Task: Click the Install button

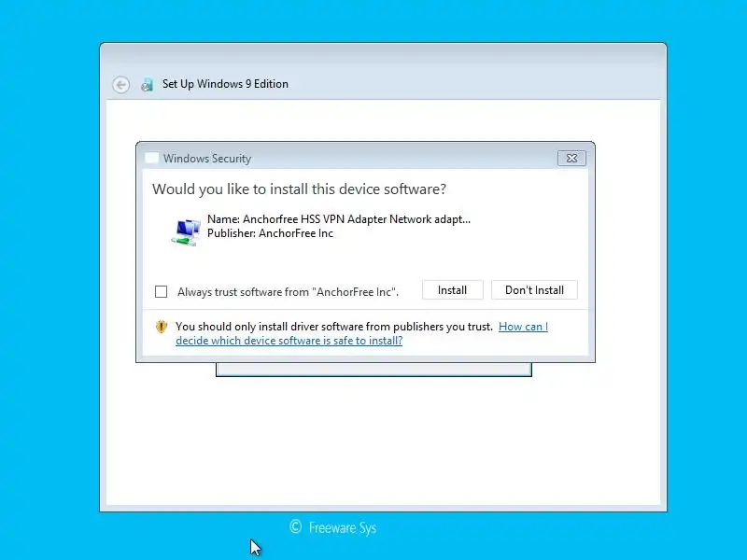Action: point(453,290)
